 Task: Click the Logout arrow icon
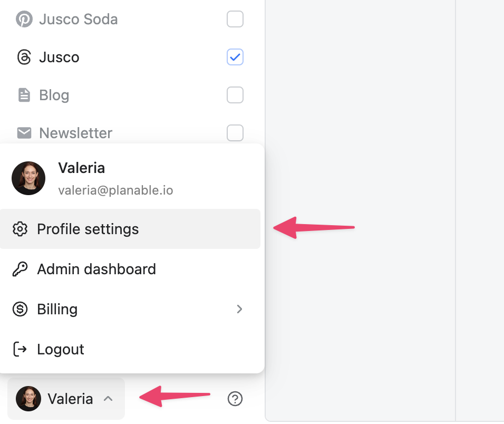pyautogui.click(x=20, y=349)
